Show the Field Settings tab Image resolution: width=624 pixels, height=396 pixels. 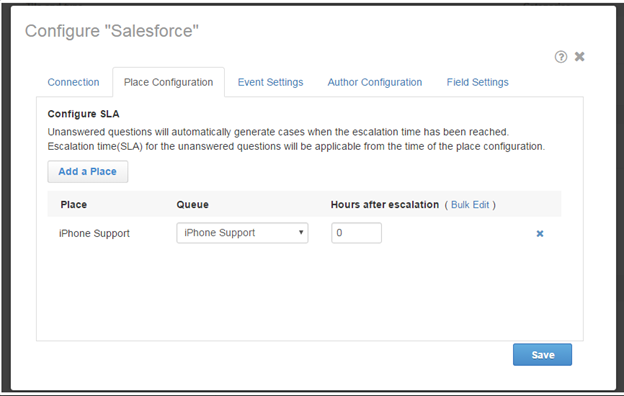(x=477, y=82)
